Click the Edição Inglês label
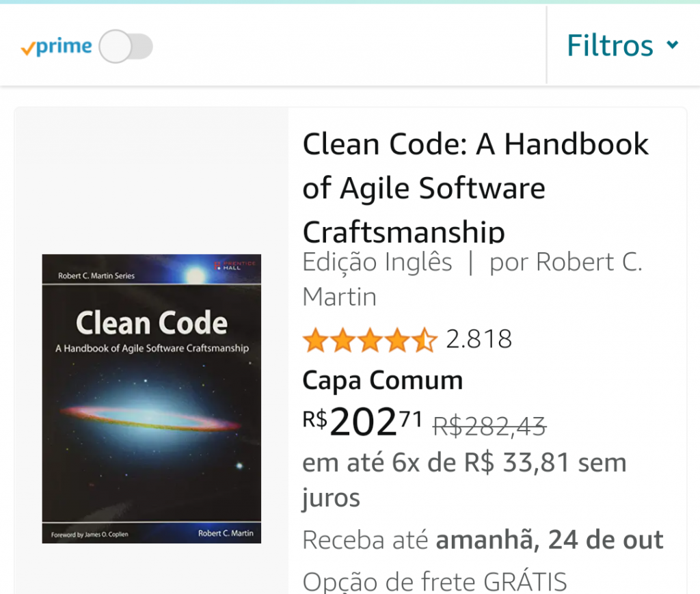 click(x=377, y=262)
